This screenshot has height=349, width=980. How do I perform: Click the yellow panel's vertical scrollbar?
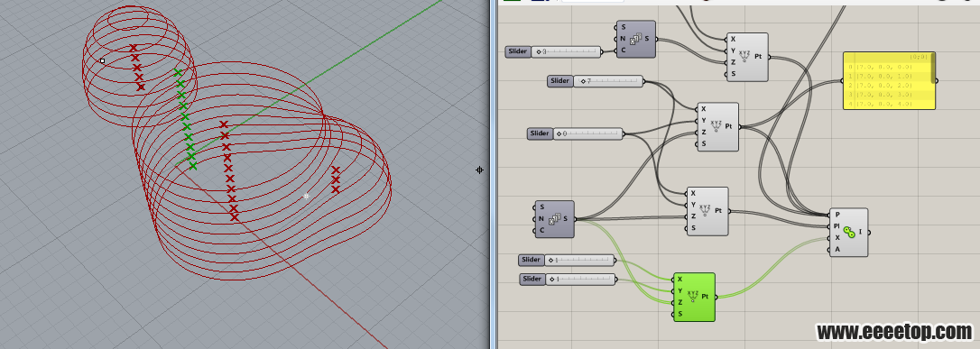click(933, 68)
